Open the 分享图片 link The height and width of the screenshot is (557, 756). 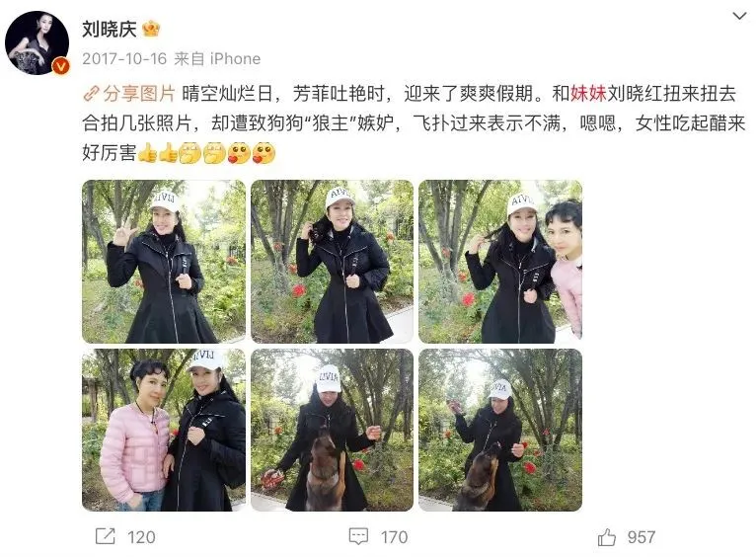point(139,94)
